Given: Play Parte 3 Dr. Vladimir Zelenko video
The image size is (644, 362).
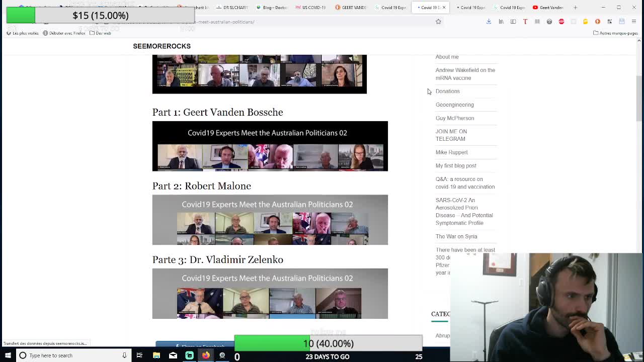Looking at the screenshot, I should point(270,294).
